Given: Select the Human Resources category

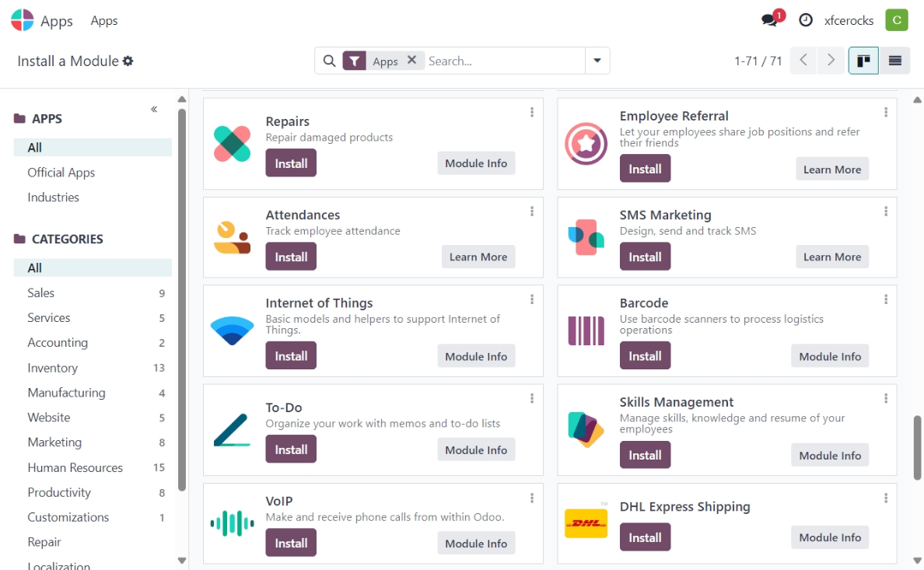Looking at the screenshot, I should click(x=75, y=467).
